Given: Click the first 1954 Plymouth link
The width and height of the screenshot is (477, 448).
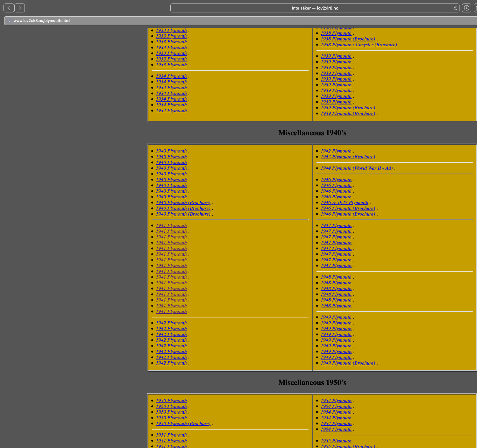Looking at the screenshot, I should (x=336, y=401).
